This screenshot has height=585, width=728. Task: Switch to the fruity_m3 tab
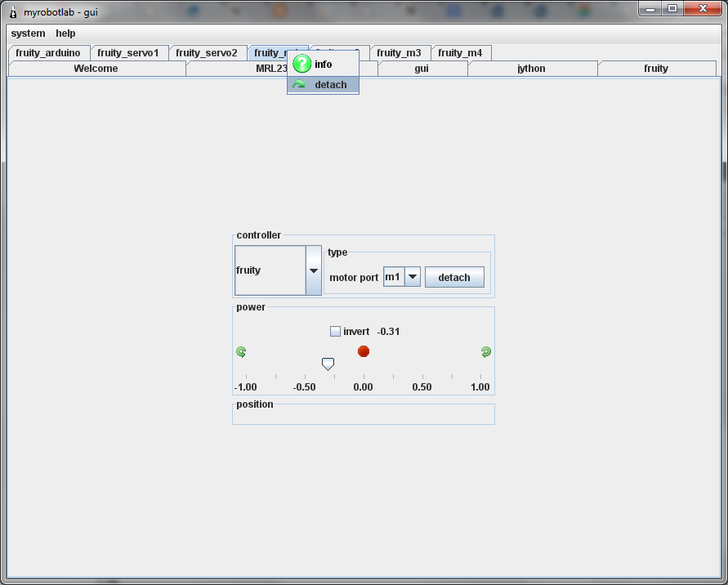(x=399, y=53)
